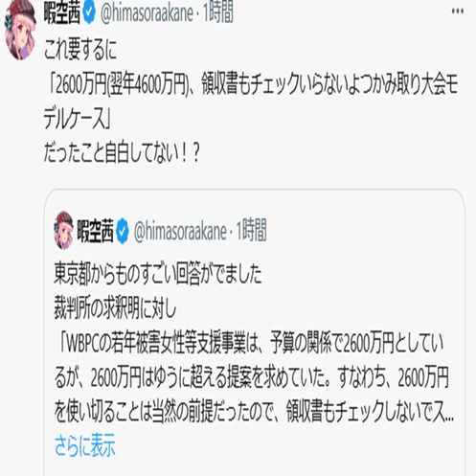Click the quoted tweet verified badge
Screen dimensions: 476x476
click(123, 231)
